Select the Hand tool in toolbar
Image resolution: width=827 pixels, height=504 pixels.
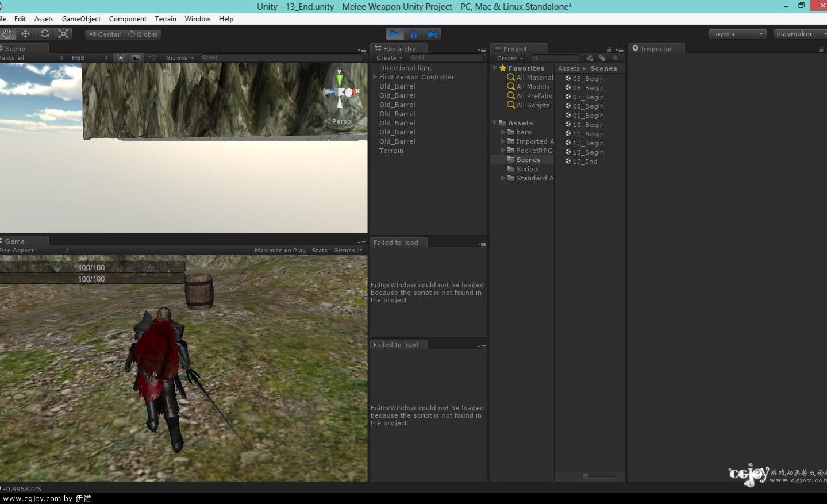(7, 34)
